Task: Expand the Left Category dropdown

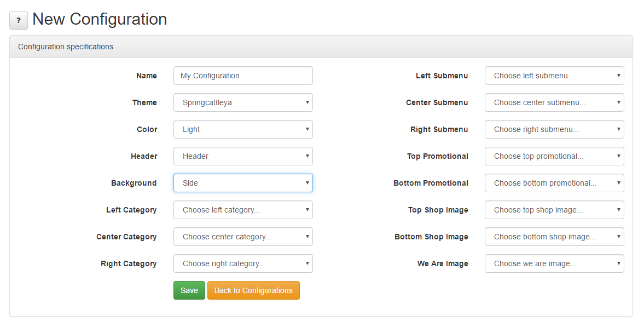Action: pyautogui.click(x=243, y=210)
